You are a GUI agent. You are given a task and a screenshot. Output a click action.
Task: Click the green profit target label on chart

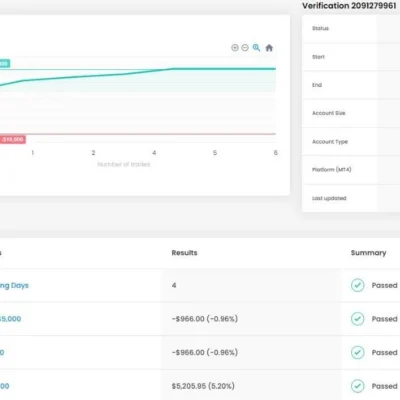click(x=5, y=63)
